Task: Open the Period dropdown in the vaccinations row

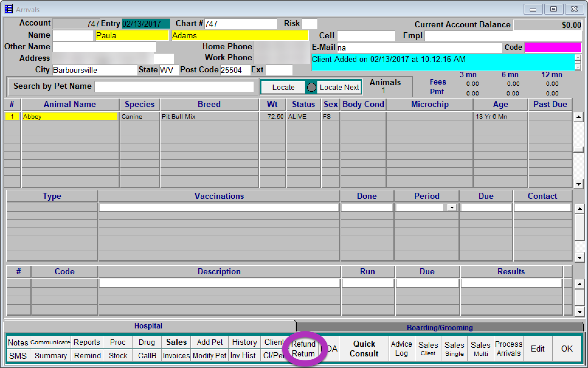Action: pos(452,207)
